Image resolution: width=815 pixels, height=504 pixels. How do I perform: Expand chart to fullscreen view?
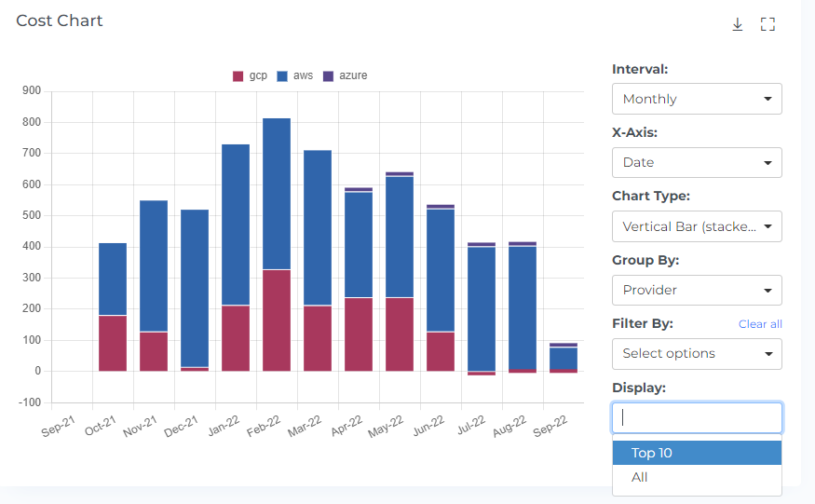767,24
